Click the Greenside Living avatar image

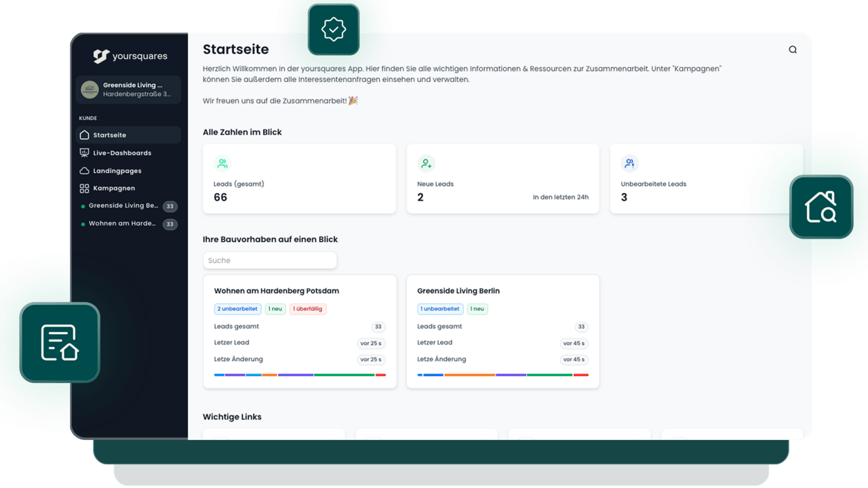[90, 89]
